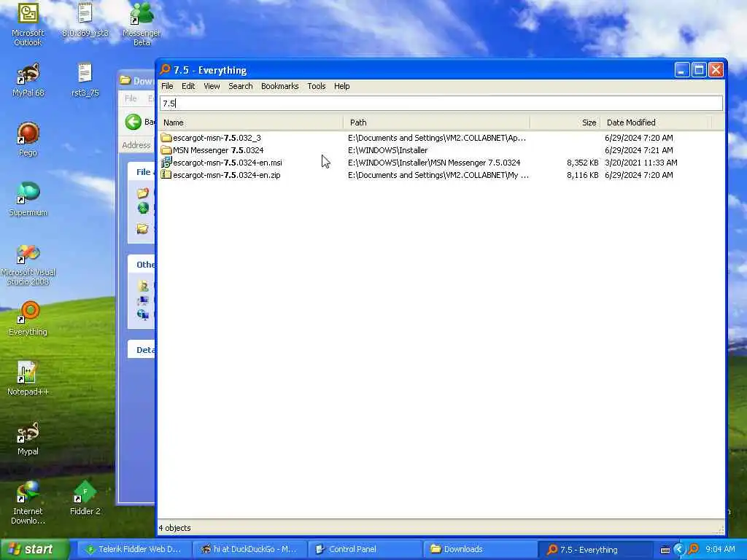Open the Search menu in Everything
The height and width of the screenshot is (560, 747).
point(241,86)
